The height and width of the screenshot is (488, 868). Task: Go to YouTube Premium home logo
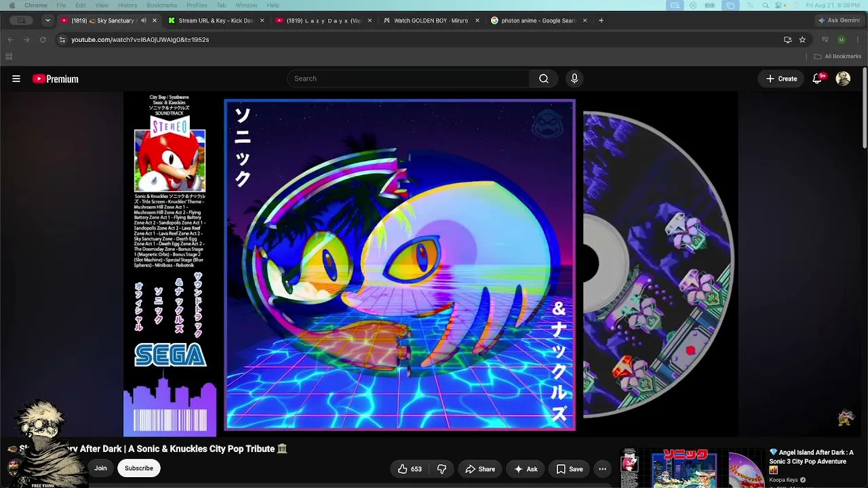click(x=56, y=79)
